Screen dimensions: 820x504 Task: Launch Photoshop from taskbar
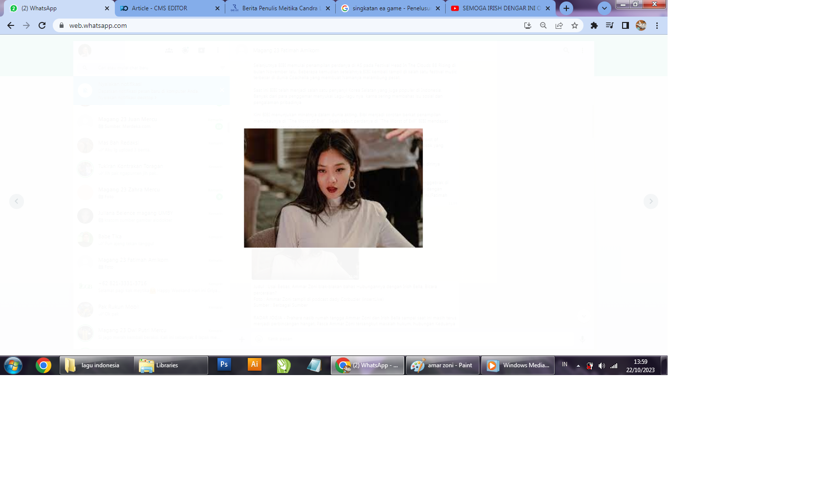click(224, 365)
